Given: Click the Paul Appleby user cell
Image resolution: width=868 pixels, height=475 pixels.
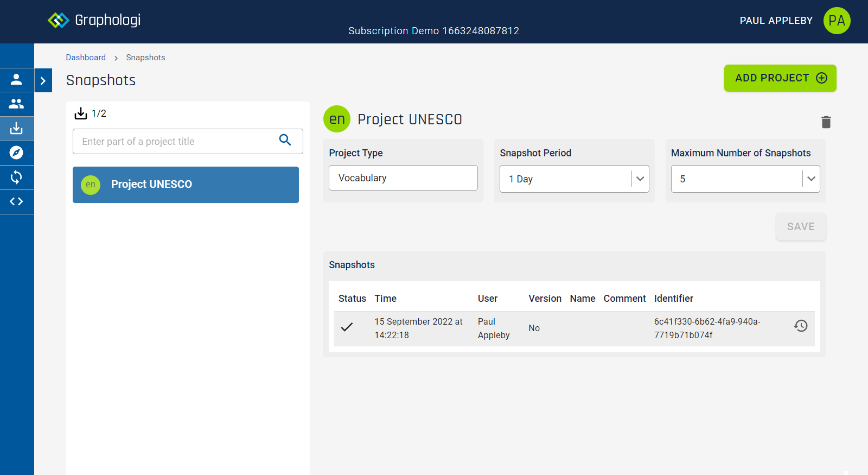Looking at the screenshot, I should [494, 328].
